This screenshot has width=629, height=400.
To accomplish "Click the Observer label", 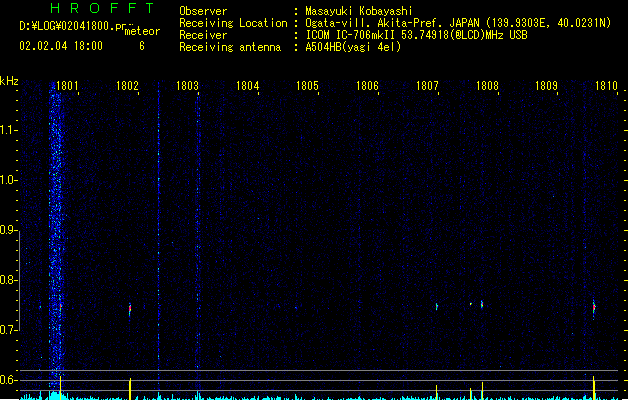I will pyautogui.click(x=203, y=11).
